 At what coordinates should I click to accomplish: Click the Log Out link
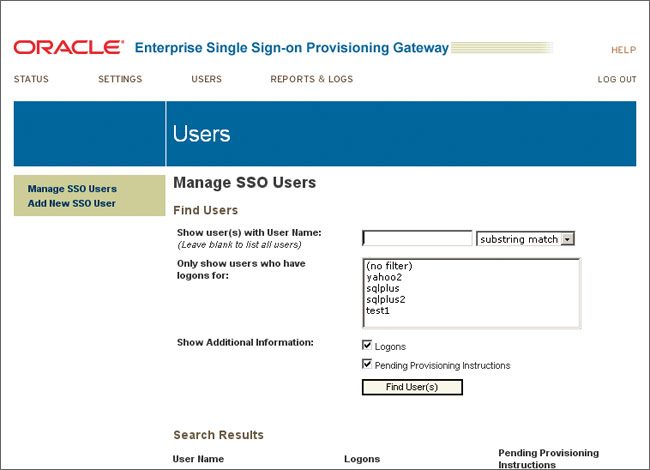pyautogui.click(x=617, y=80)
